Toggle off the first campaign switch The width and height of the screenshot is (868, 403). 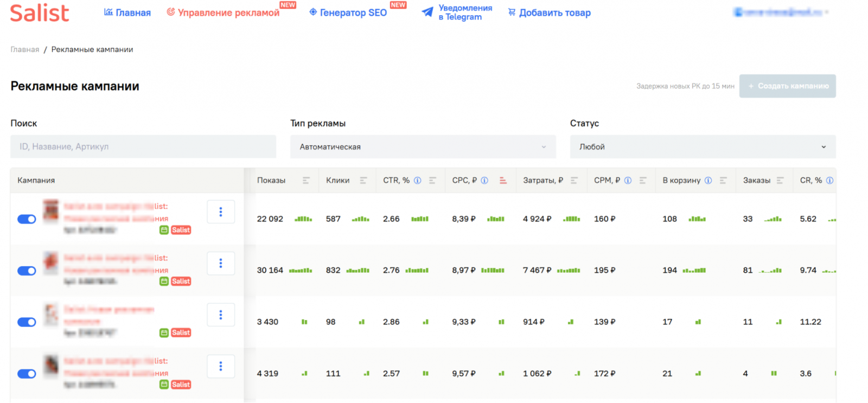click(27, 219)
